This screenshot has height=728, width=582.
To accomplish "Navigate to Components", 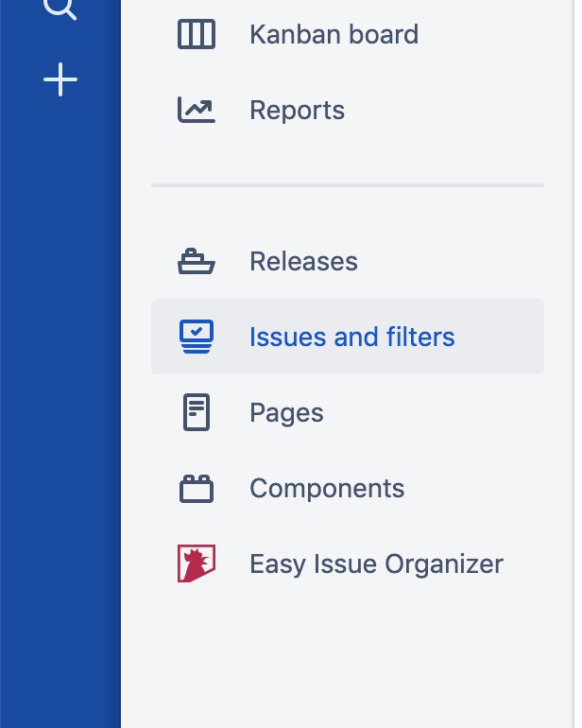I will pyautogui.click(x=348, y=489).
